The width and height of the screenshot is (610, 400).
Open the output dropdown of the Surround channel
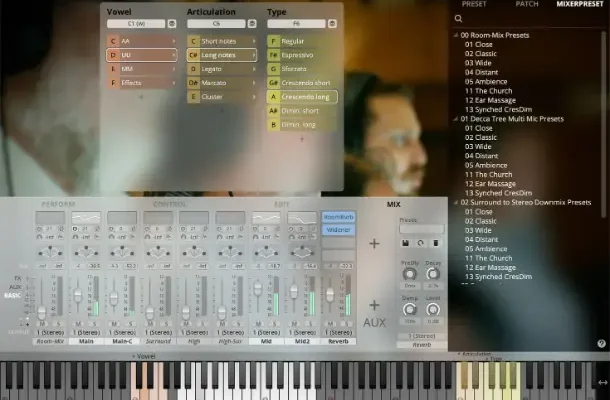(158, 332)
